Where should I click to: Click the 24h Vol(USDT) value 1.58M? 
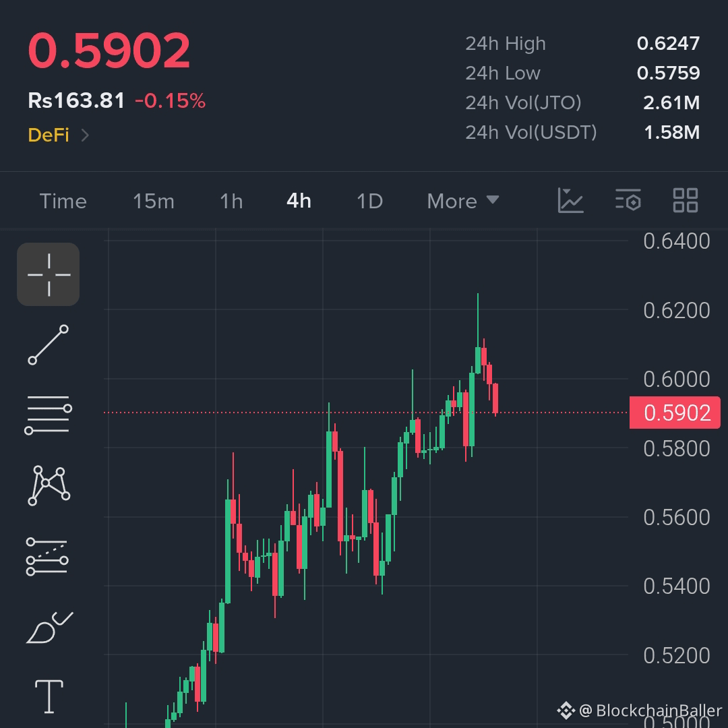[x=672, y=132]
